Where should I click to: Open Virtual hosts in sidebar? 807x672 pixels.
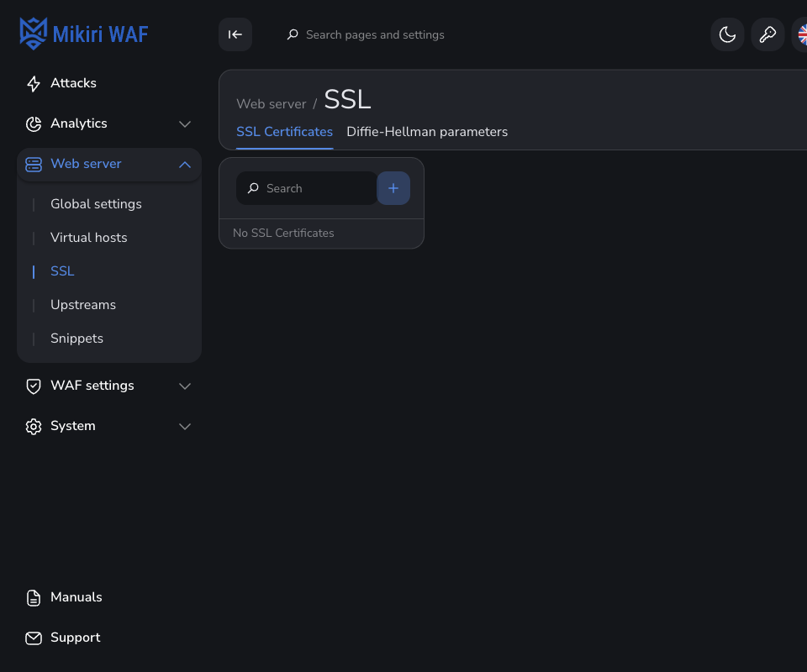click(88, 238)
